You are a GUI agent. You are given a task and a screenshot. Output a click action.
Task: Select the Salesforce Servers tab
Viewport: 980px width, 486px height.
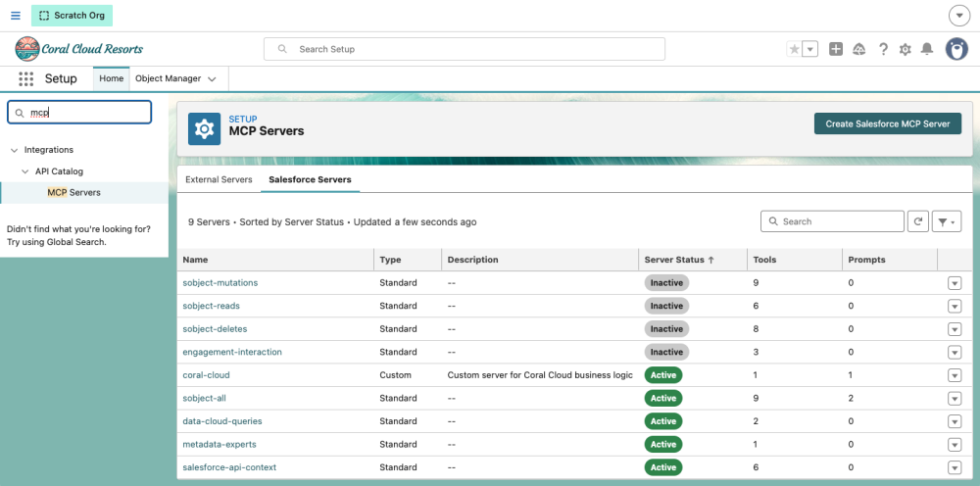pos(310,179)
